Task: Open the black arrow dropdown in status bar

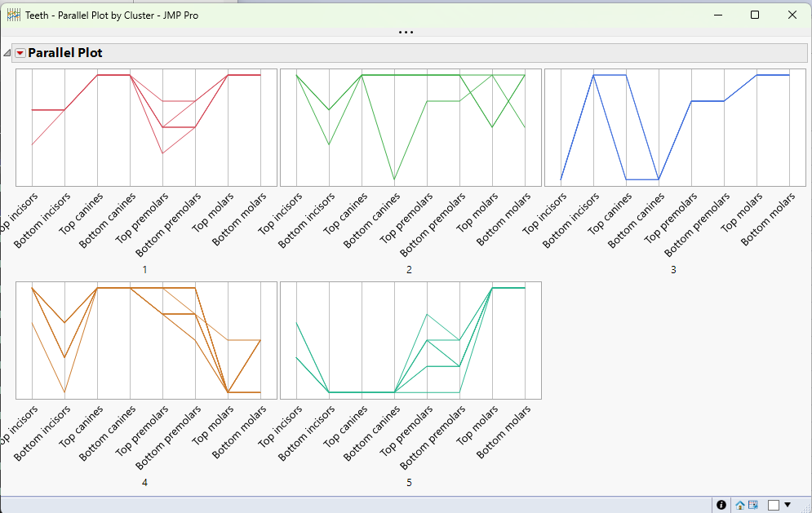Action: (788, 504)
